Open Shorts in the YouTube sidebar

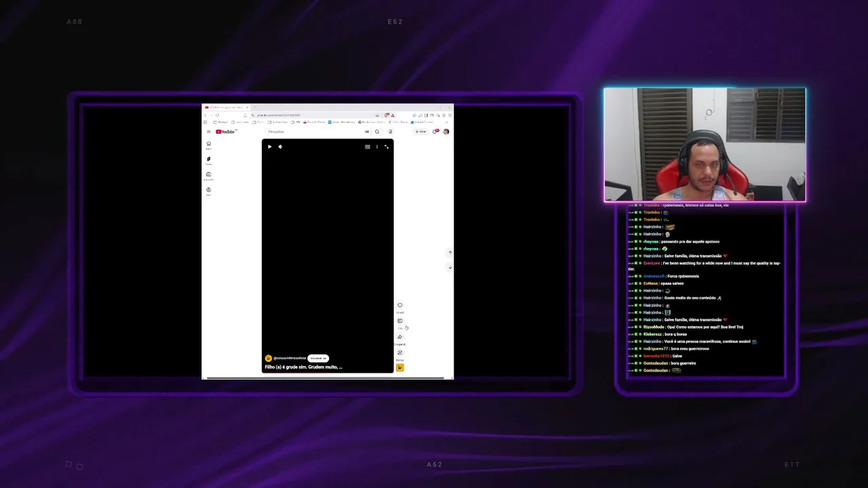coord(209,161)
